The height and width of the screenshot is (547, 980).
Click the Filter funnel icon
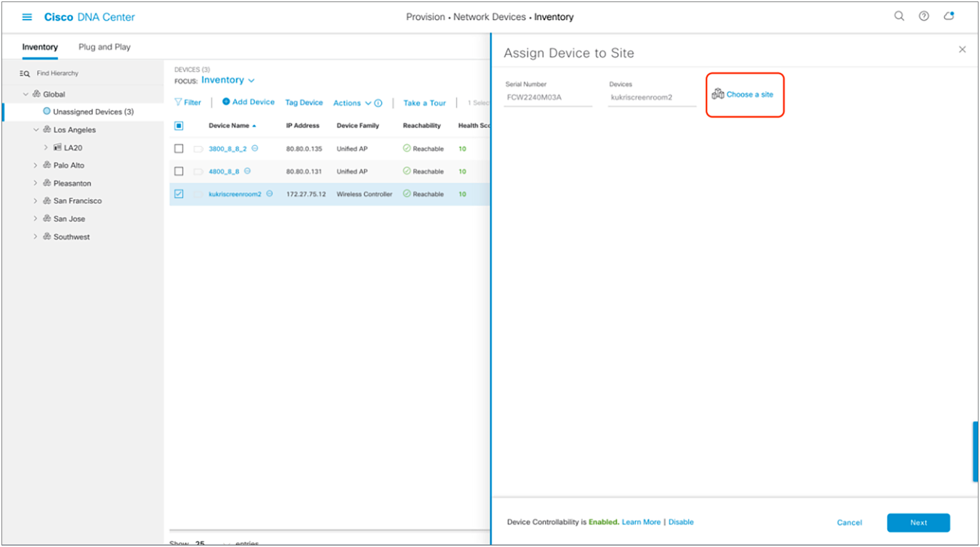pyautogui.click(x=178, y=102)
